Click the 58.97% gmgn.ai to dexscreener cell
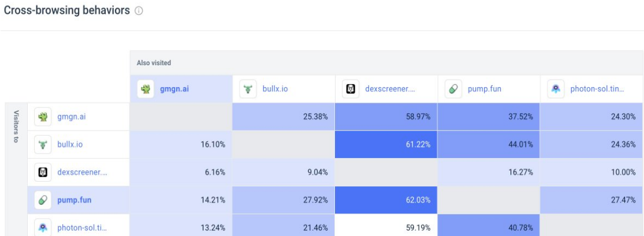 coord(386,117)
